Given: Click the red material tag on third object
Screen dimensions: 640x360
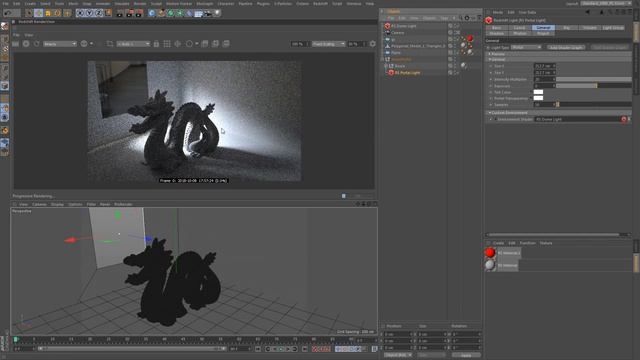Looking at the screenshot, I should (470, 38).
